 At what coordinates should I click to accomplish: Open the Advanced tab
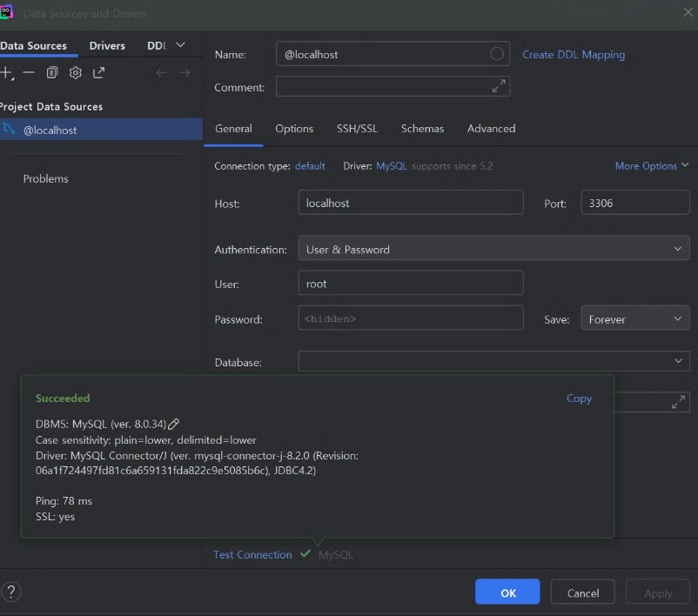point(491,129)
